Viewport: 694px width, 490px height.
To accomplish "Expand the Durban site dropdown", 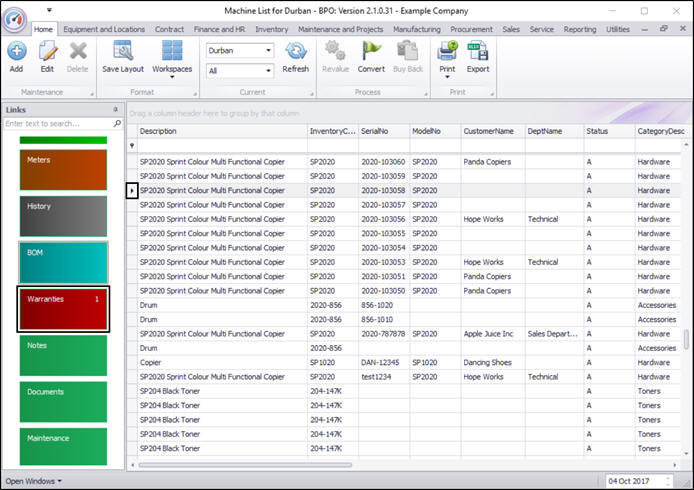I will tap(268, 50).
